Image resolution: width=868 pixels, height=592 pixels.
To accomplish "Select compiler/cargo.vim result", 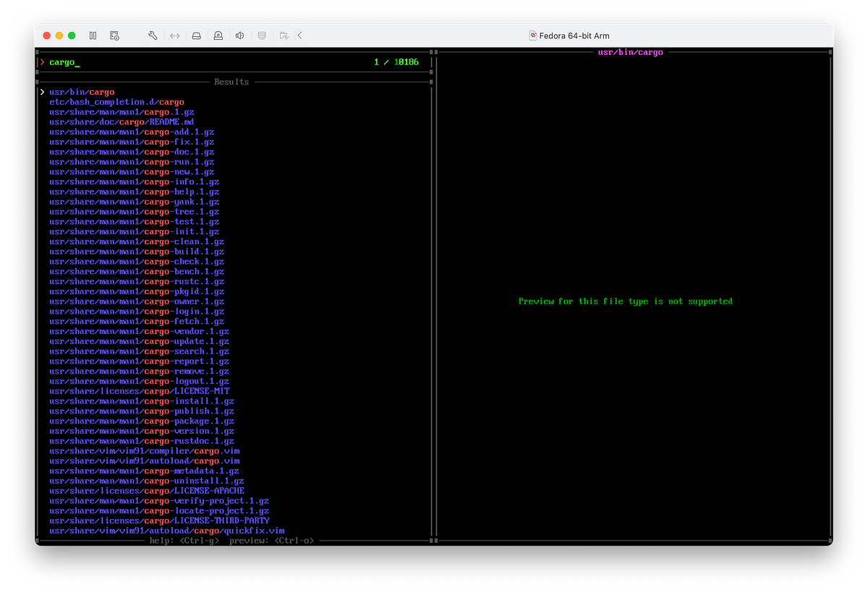I will point(145,451).
